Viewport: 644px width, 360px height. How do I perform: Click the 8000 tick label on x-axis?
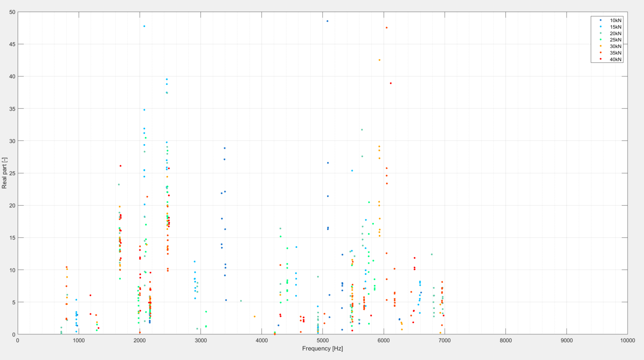pyautogui.click(x=505, y=340)
